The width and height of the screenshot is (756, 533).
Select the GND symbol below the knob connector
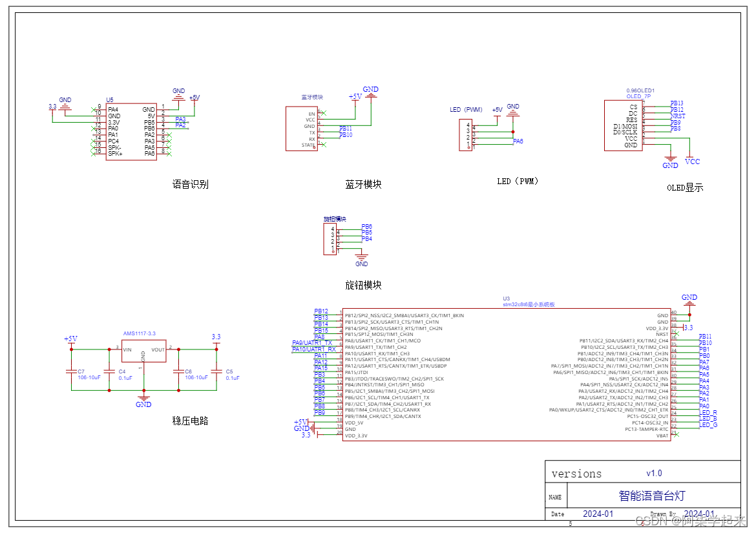[362, 261]
